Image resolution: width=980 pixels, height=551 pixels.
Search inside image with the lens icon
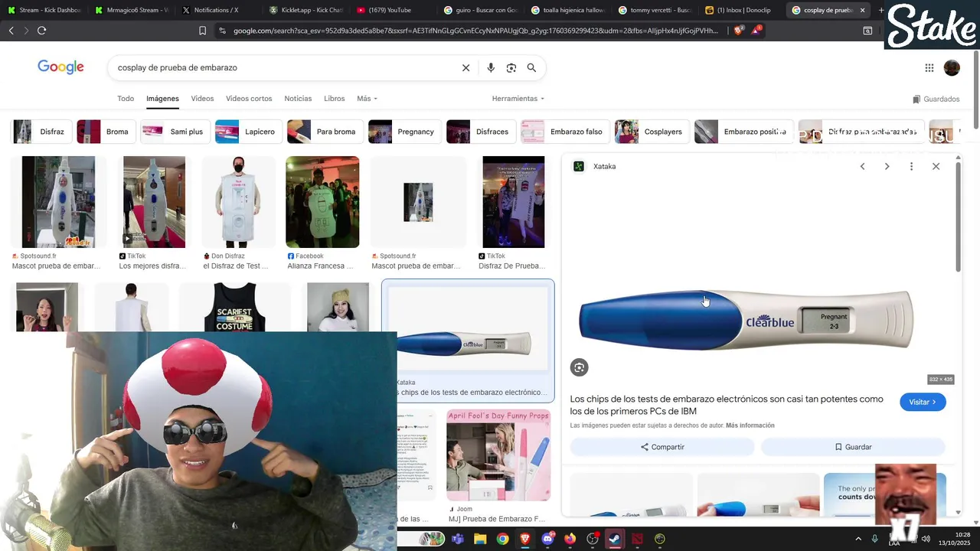tap(579, 367)
